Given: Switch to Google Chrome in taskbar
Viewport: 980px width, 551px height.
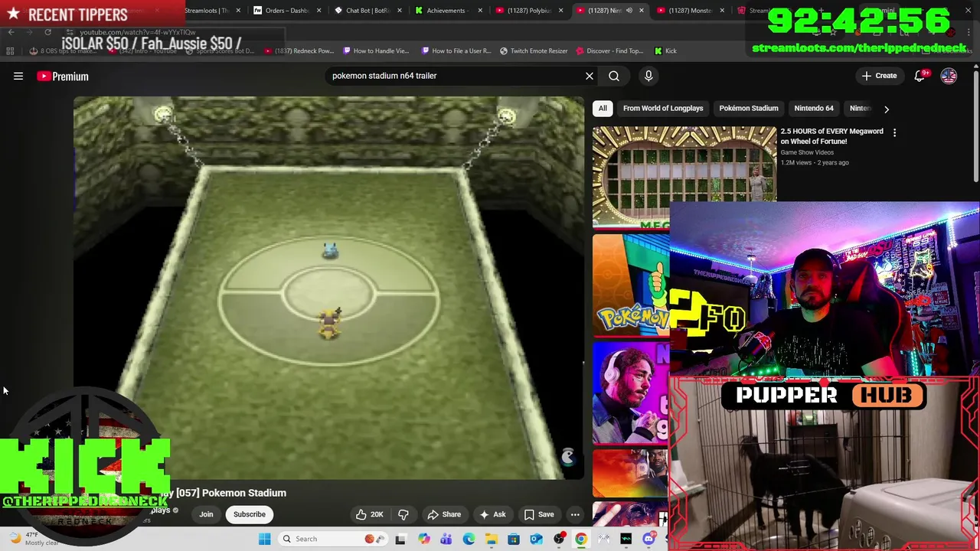Looking at the screenshot, I should (x=581, y=539).
